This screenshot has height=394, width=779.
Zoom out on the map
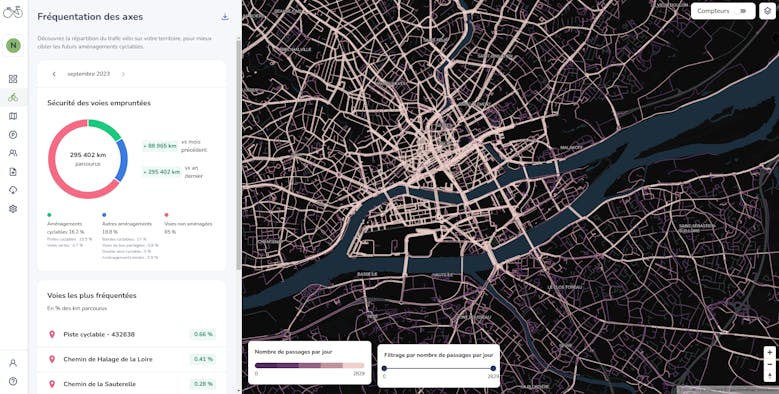(x=770, y=364)
